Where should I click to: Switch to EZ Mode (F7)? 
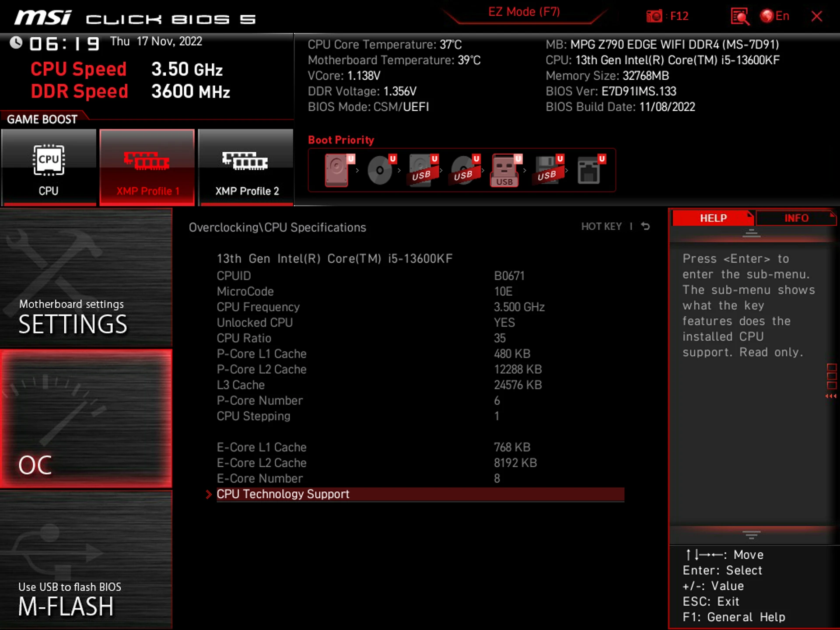pos(524,12)
